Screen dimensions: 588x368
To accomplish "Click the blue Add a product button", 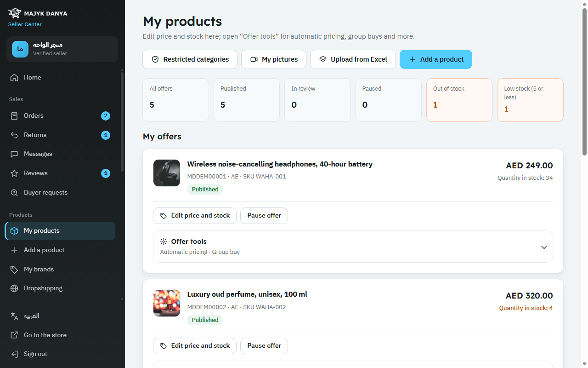I will point(436,59).
